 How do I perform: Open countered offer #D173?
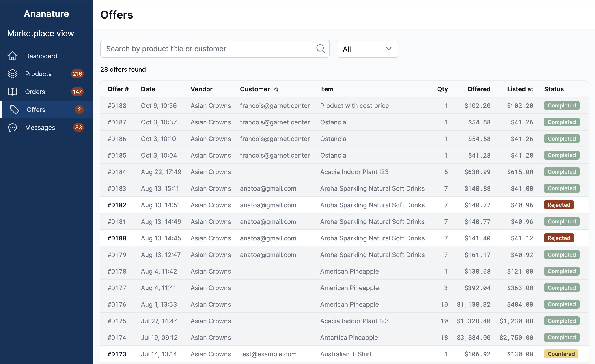117,354
